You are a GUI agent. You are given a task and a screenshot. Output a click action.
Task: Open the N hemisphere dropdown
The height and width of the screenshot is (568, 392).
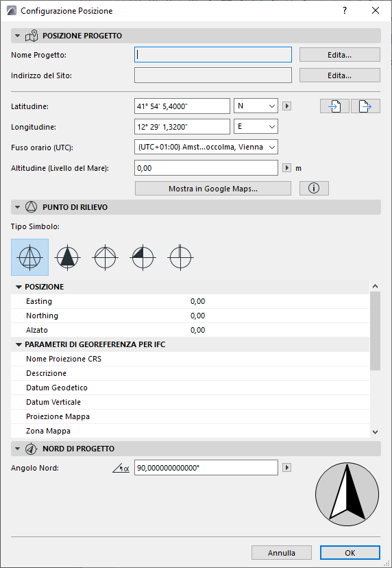click(256, 106)
